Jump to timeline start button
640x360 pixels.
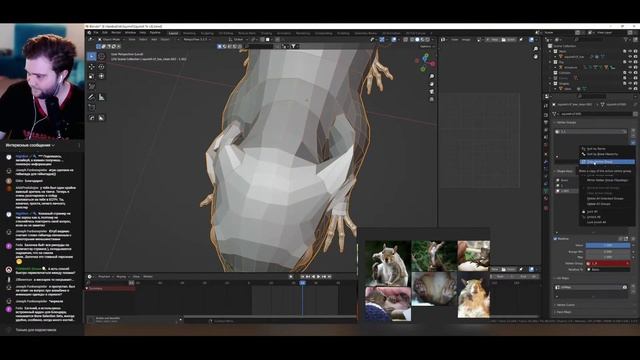302,277
